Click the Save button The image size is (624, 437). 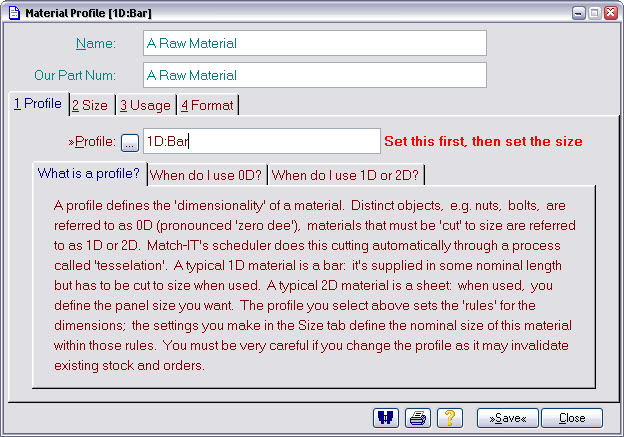tap(507, 418)
